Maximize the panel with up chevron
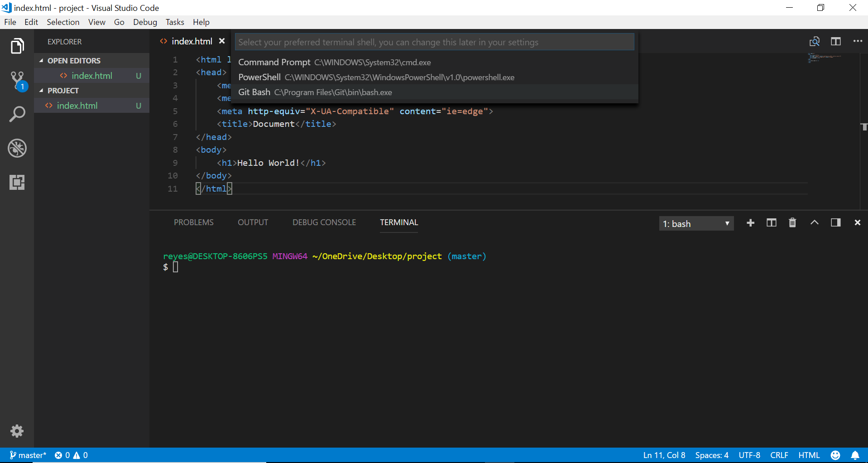The height and width of the screenshot is (463, 868). [814, 222]
